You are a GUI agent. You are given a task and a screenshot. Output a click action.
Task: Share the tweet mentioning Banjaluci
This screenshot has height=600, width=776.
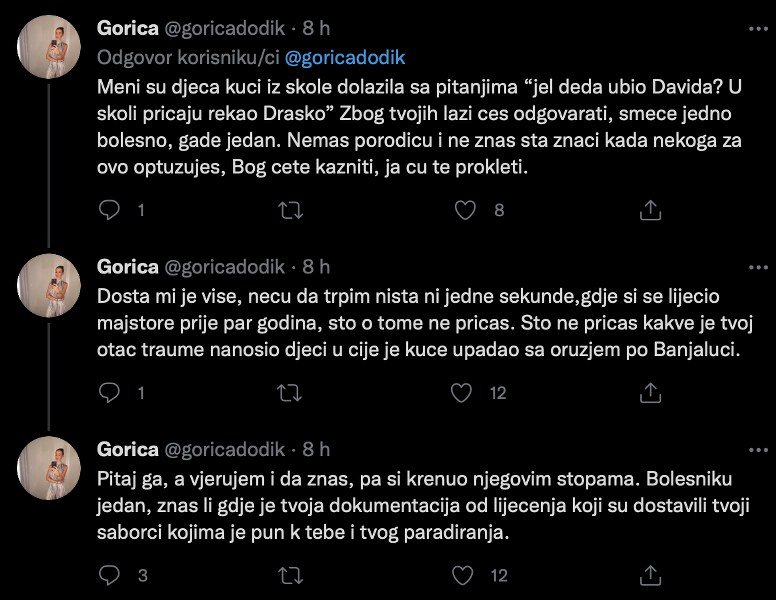[650, 393]
